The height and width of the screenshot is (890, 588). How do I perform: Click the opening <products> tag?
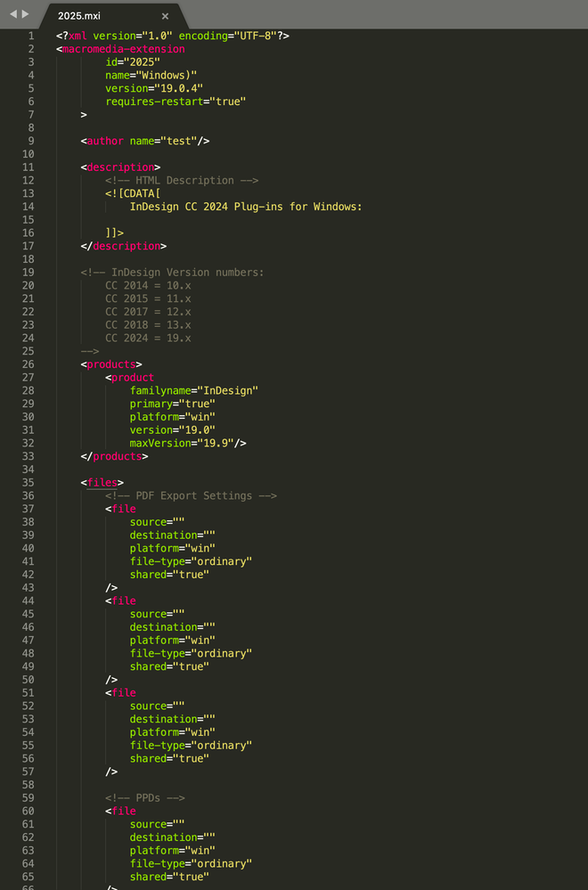(111, 363)
